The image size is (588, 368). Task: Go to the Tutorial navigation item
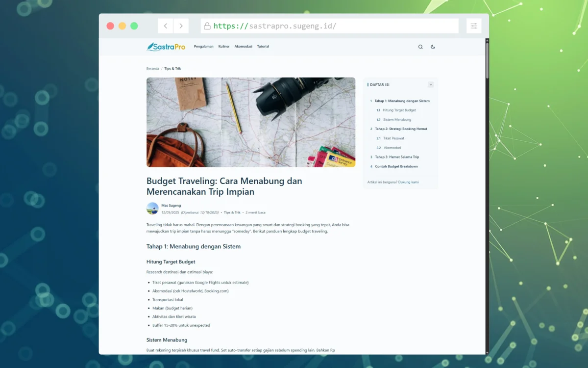(263, 46)
